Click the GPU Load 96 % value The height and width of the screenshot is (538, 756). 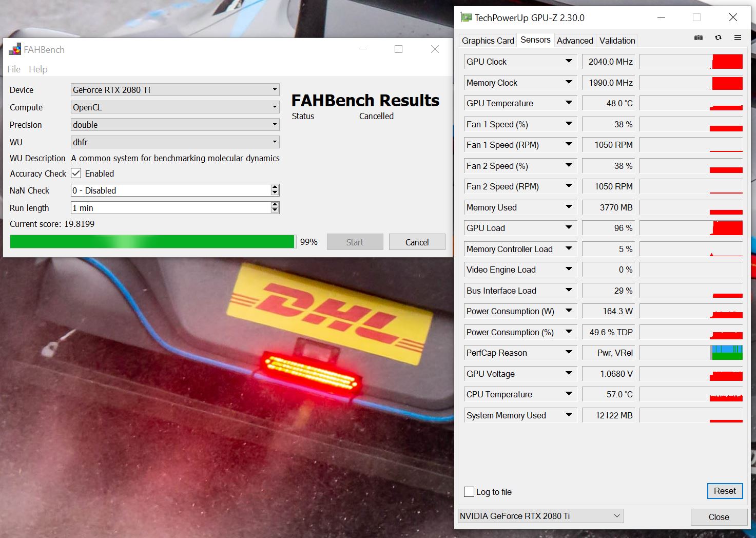click(x=608, y=228)
